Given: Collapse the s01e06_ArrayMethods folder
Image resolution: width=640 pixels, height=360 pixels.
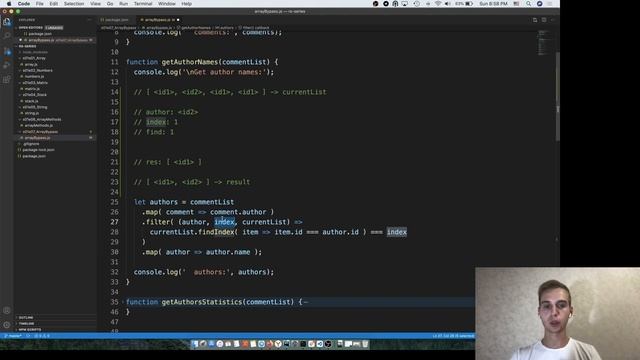Looking at the screenshot, I should pyautogui.click(x=41, y=120).
